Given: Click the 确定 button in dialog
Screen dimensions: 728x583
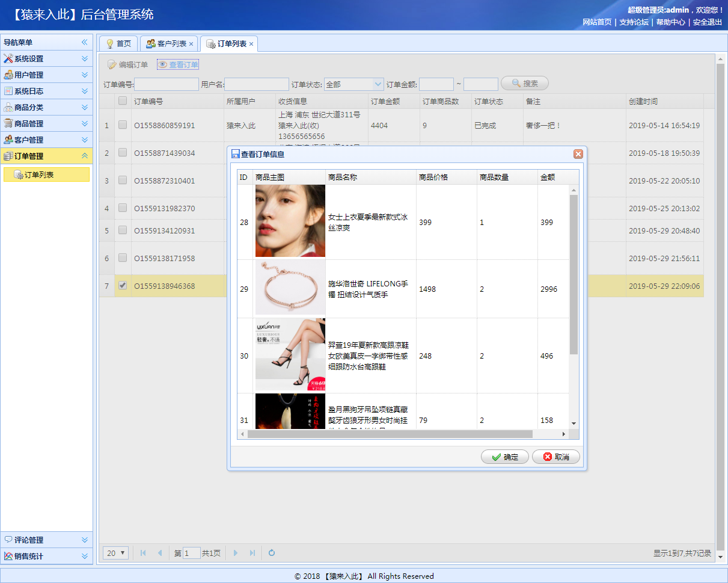Looking at the screenshot, I should click(505, 457).
